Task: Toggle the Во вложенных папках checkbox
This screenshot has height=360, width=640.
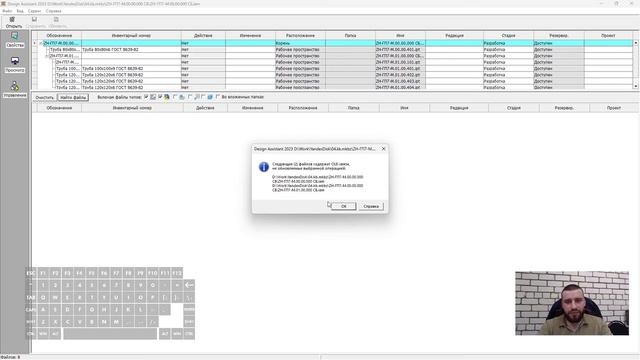Action: (x=218, y=97)
